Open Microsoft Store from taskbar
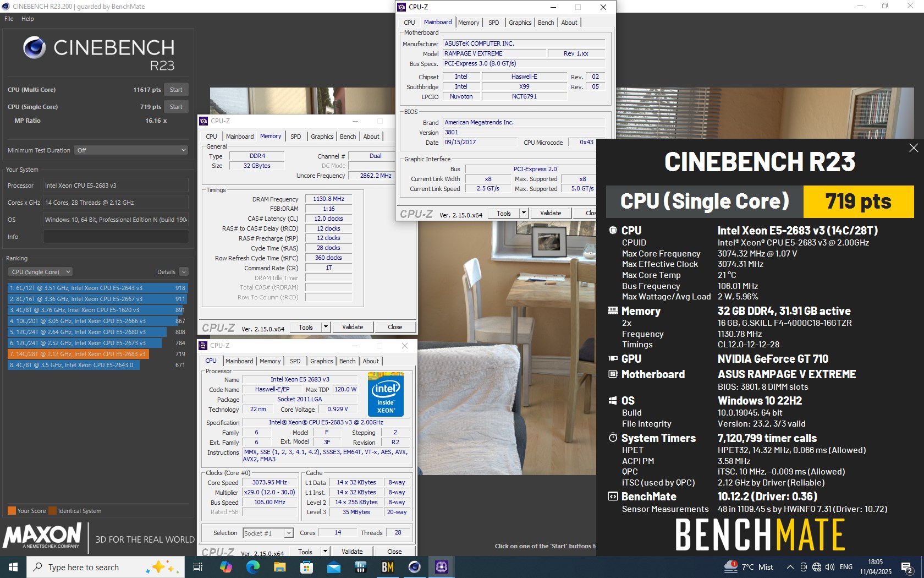The image size is (924, 578). pyautogui.click(x=306, y=567)
